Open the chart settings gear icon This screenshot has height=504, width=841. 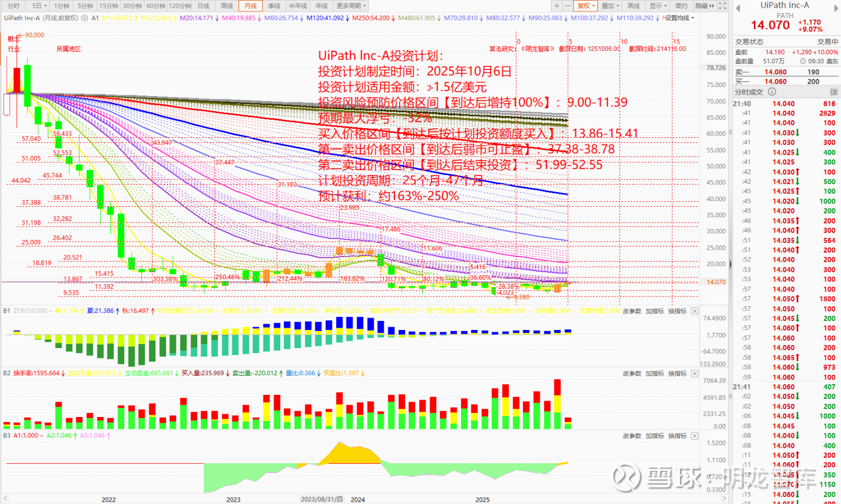click(85, 18)
